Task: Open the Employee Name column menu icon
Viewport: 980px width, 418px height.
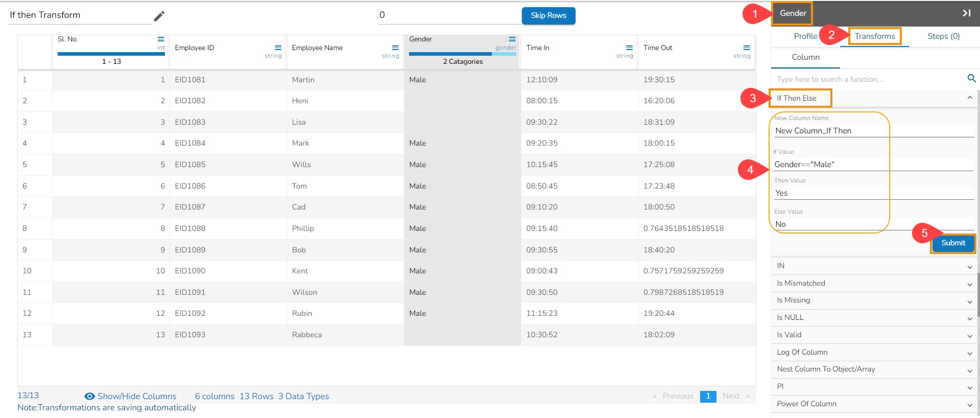Action: coord(395,48)
